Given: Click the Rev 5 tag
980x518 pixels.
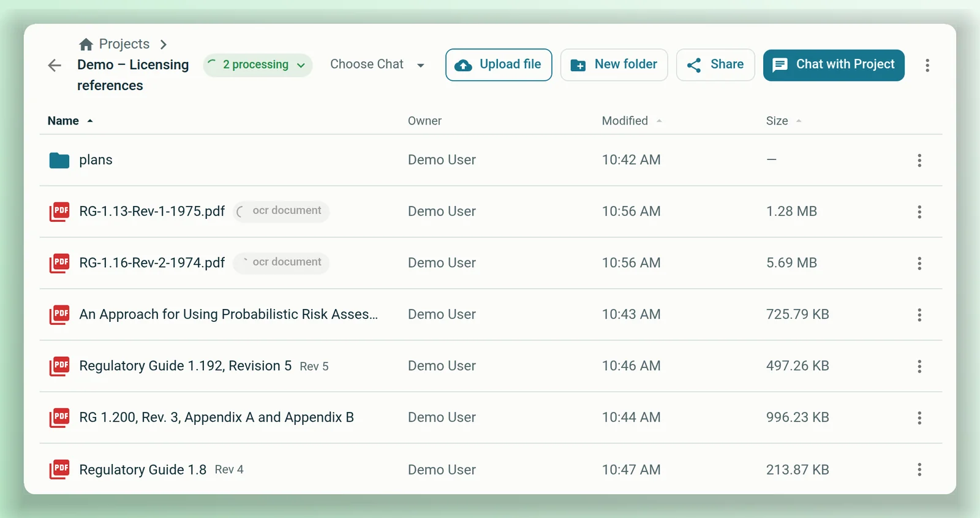Looking at the screenshot, I should pyautogui.click(x=314, y=367).
